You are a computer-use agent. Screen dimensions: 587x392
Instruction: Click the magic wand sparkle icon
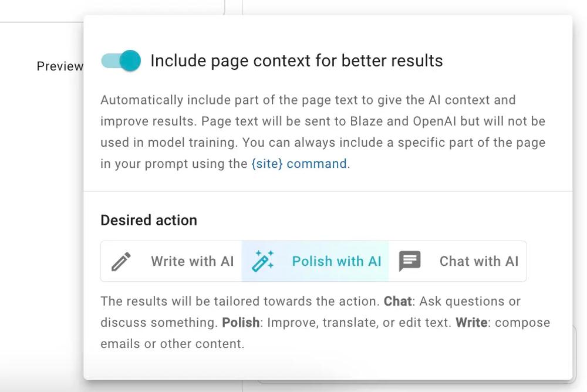coord(262,261)
